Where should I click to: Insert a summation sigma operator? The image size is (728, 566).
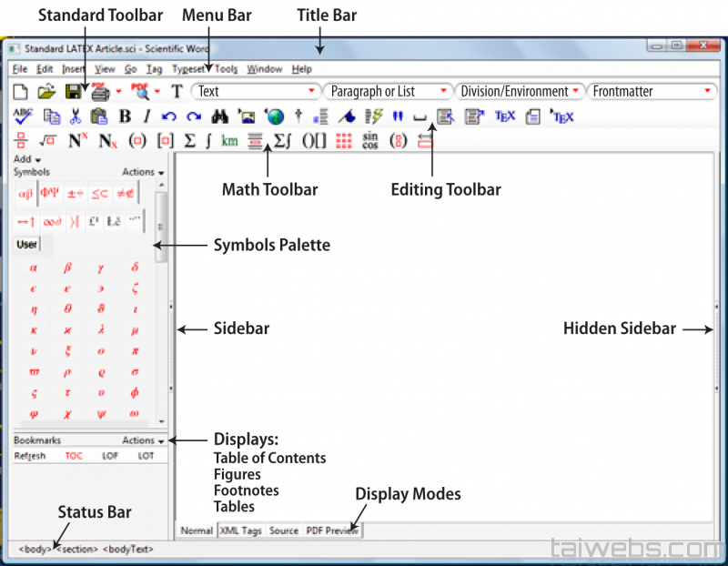pos(189,140)
